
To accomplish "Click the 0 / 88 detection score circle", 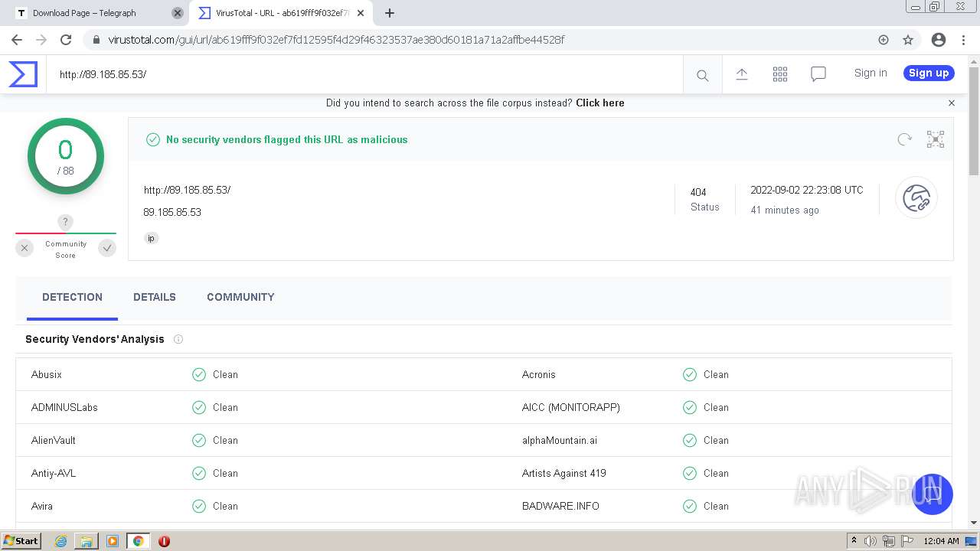I will point(66,156).
